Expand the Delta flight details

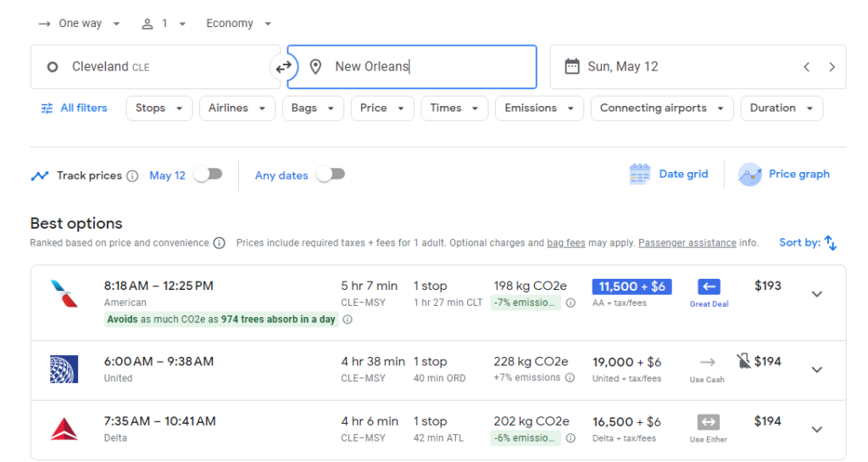click(x=816, y=430)
